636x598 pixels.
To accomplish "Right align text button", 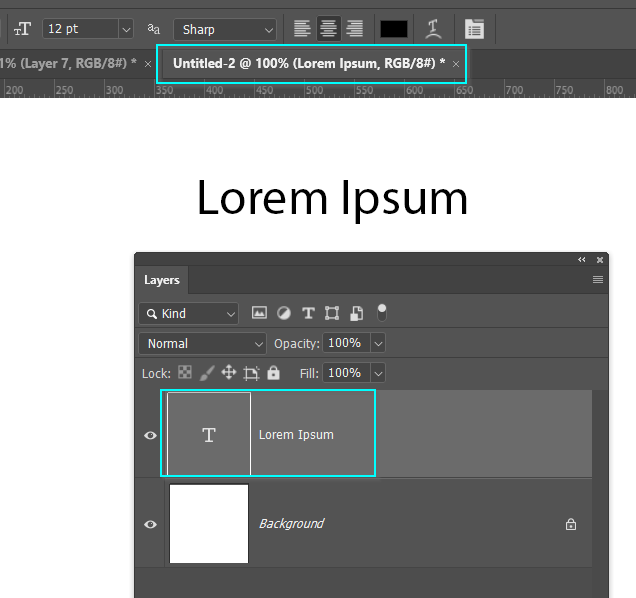I will 355,29.
